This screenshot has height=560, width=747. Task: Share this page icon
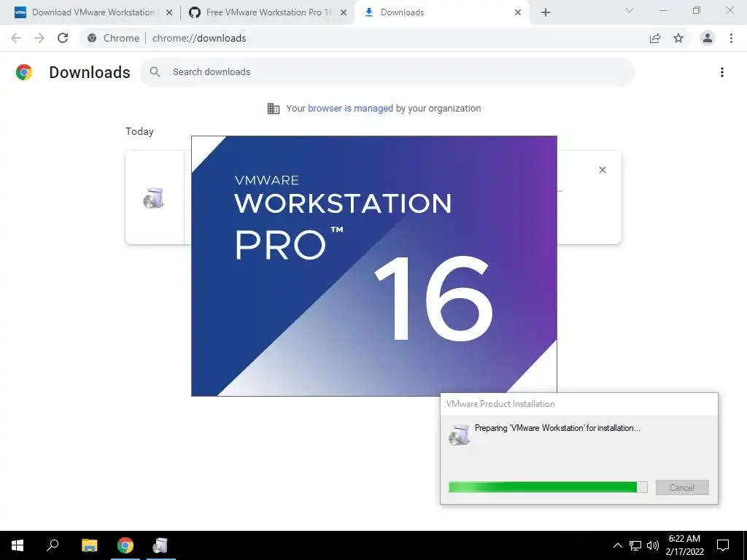pyautogui.click(x=655, y=38)
